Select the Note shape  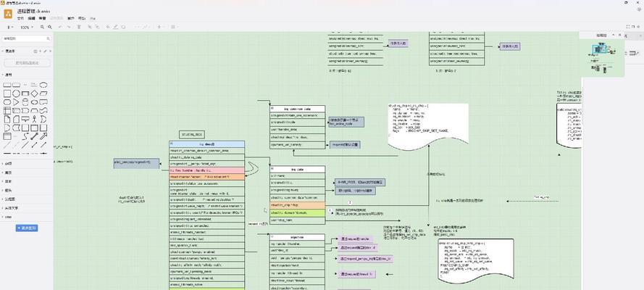click(7, 120)
